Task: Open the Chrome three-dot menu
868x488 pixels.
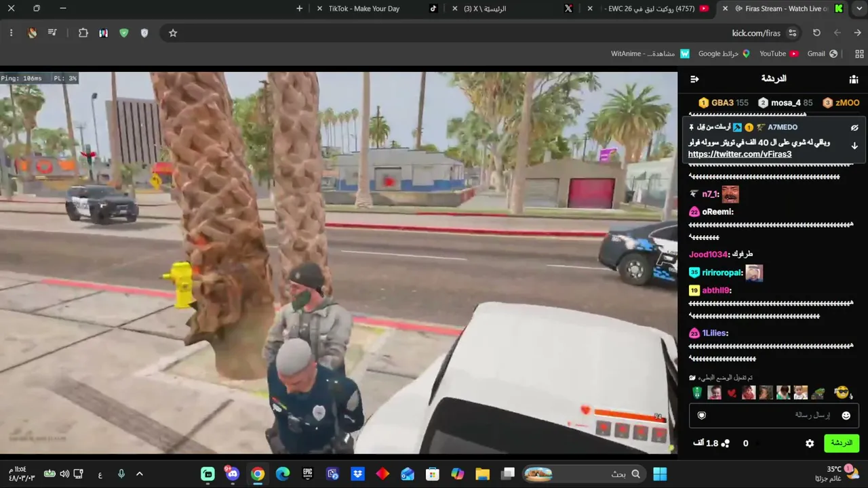Action: pos(11,33)
